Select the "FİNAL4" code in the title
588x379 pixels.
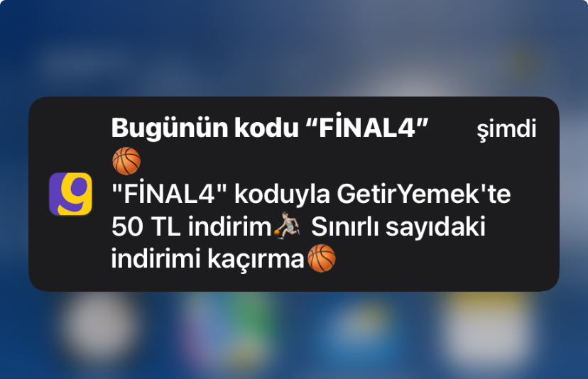coord(368,128)
